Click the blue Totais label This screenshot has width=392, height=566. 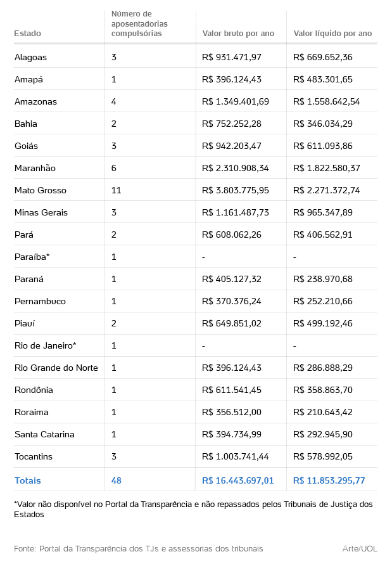(x=28, y=480)
